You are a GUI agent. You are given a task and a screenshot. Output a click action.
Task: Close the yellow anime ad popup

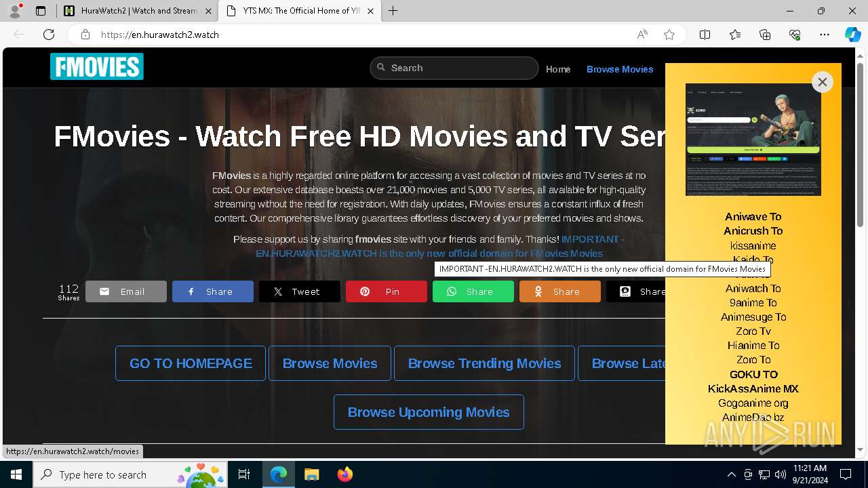point(822,82)
